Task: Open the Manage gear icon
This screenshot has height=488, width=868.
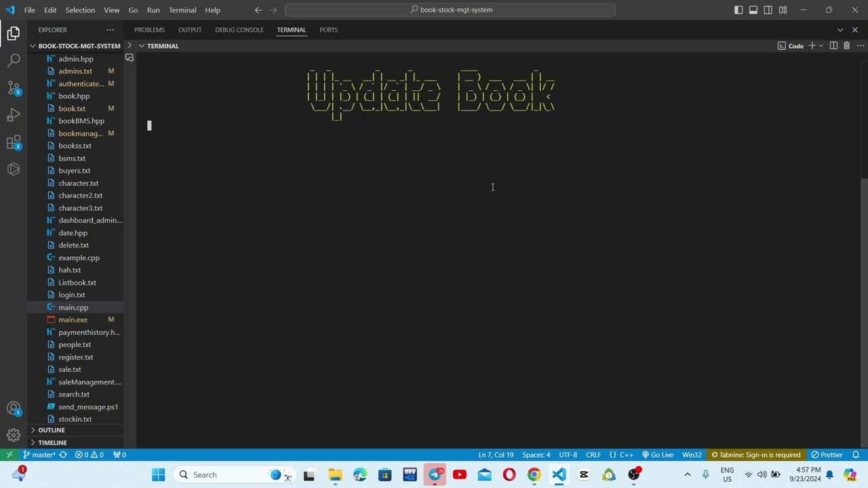Action: [x=14, y=435]
